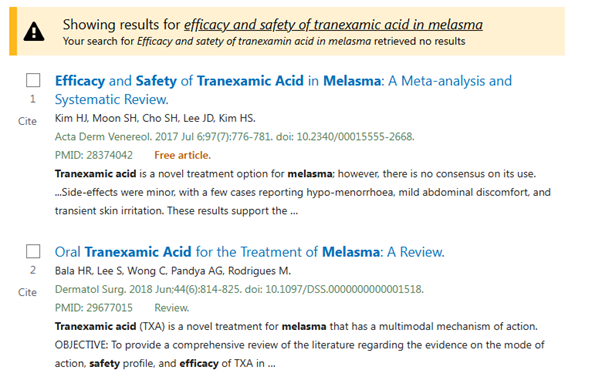Click the second article abstract snippet
This screenshot has height=380, width=602.
(x=299, y=345)
